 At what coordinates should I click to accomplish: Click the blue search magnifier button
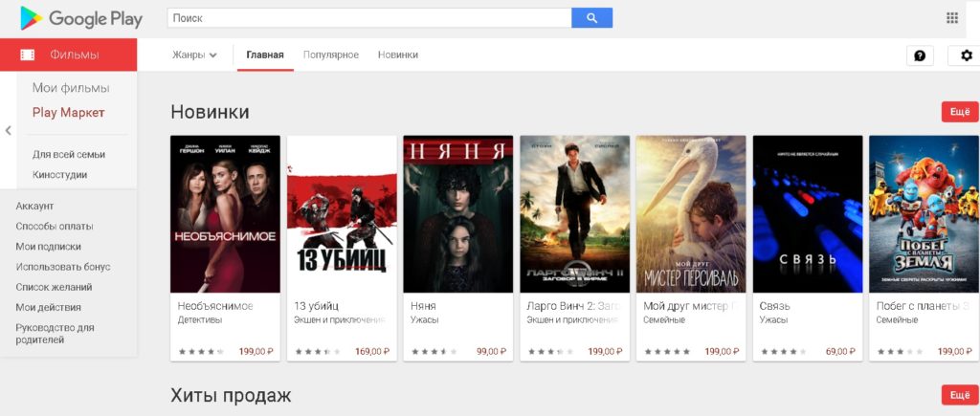[x=591, y=18]
